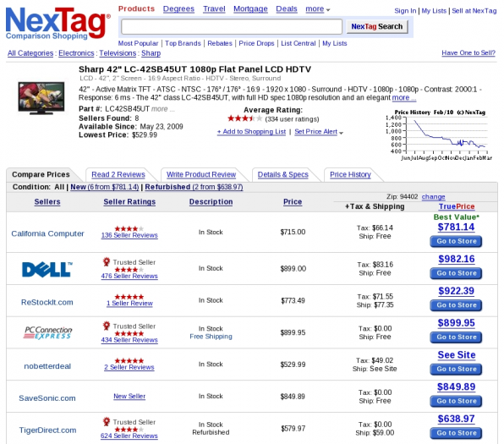Sort by TruePrice column header
This screenshot has width=504, height=444.
coord(457,206)
